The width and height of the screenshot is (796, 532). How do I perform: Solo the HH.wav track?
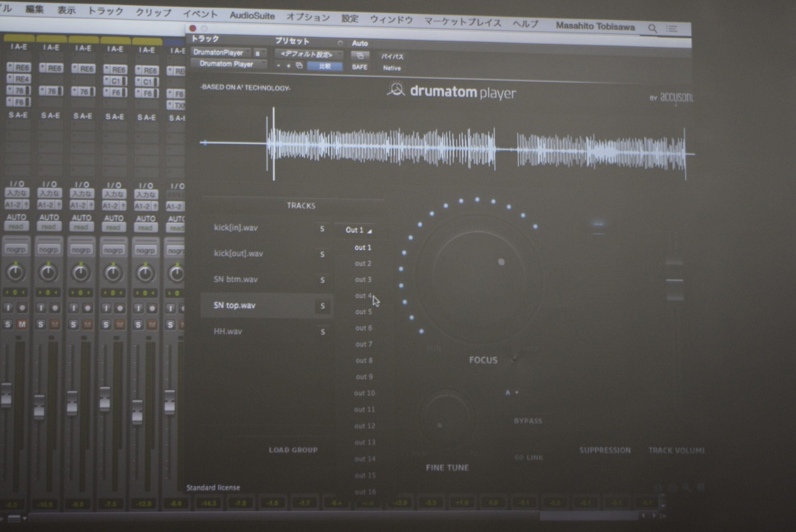323,331
